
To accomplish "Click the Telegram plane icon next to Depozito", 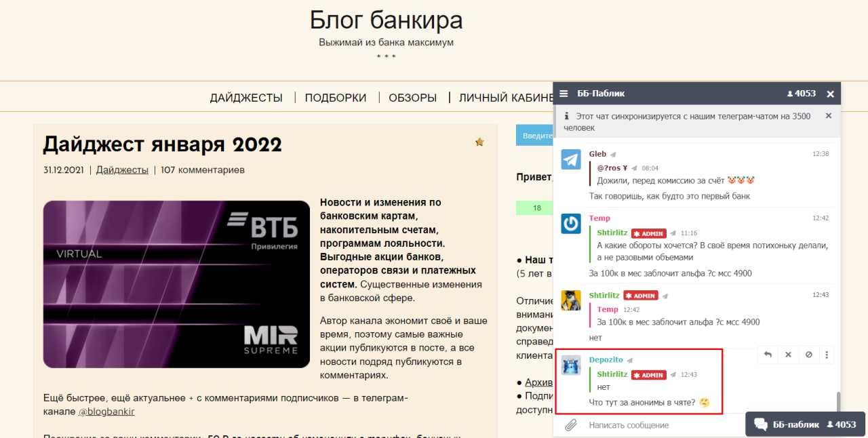I will pos(629,361).
